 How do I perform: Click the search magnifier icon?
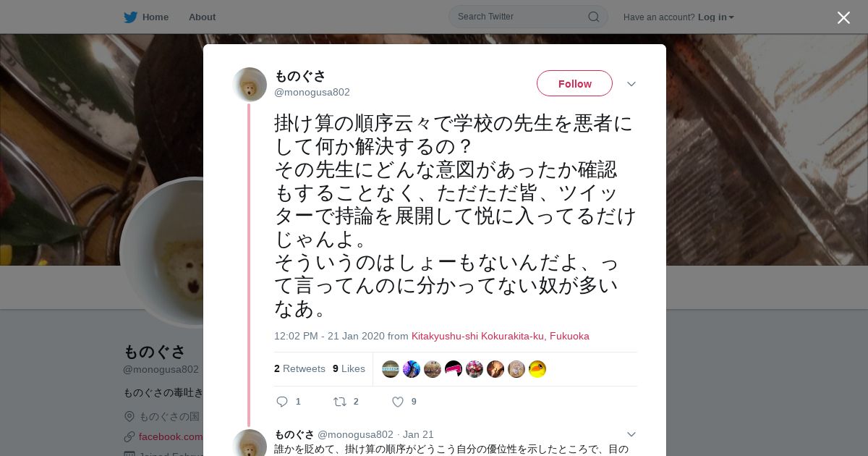coord(593,17)
